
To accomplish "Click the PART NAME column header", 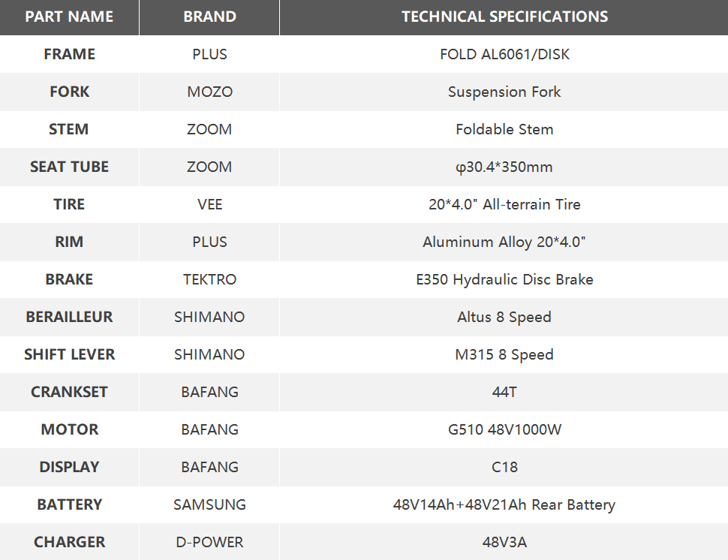I will (x=69, y=17).
